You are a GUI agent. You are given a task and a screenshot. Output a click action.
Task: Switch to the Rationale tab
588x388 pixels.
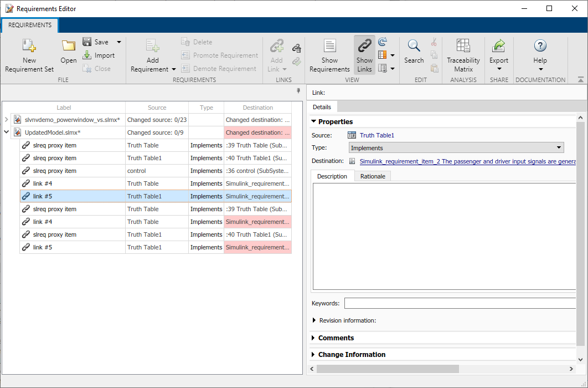point(373,176)
